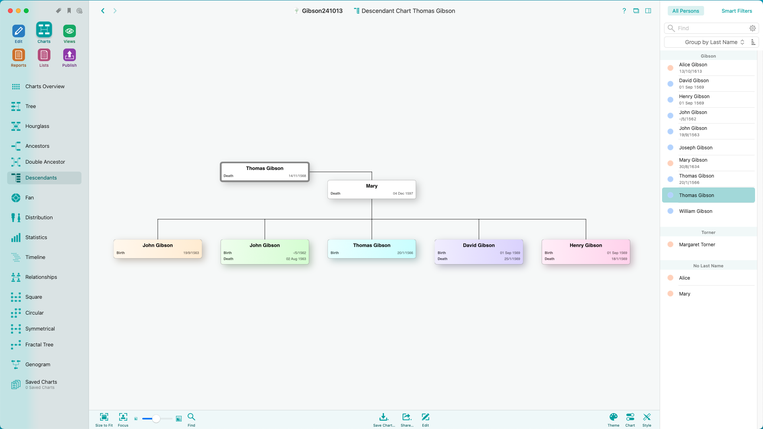The height and width of the screenshot is (429, 763).
Task: Click the Focus tool in bottom toolbar
Action: (123, 419)
